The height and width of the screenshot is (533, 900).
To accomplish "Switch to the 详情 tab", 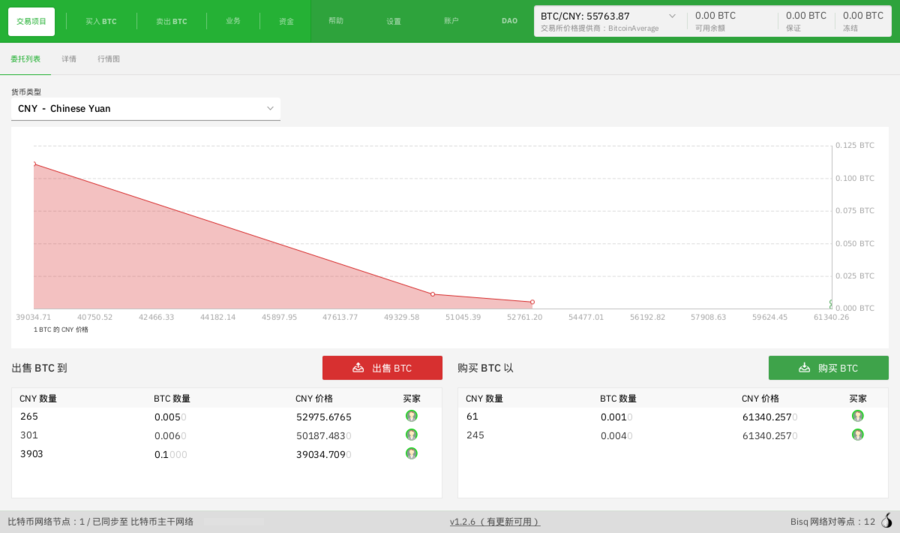I will tap(69, 59).
